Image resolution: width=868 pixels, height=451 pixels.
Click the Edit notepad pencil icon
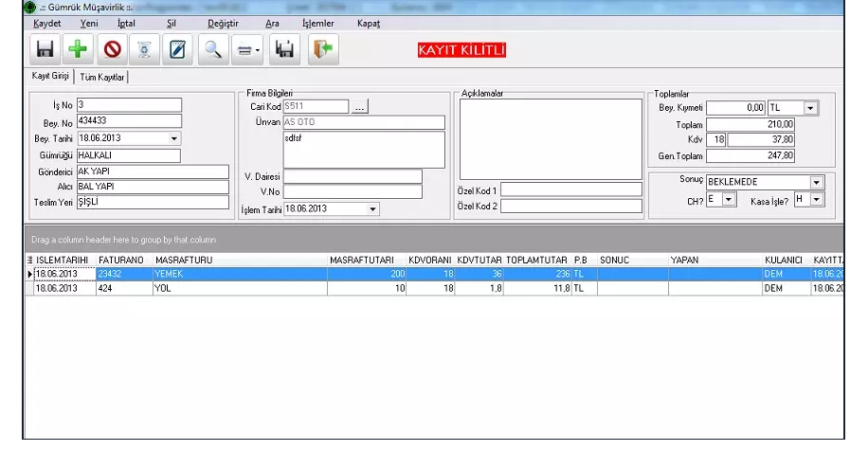[176, 50]
